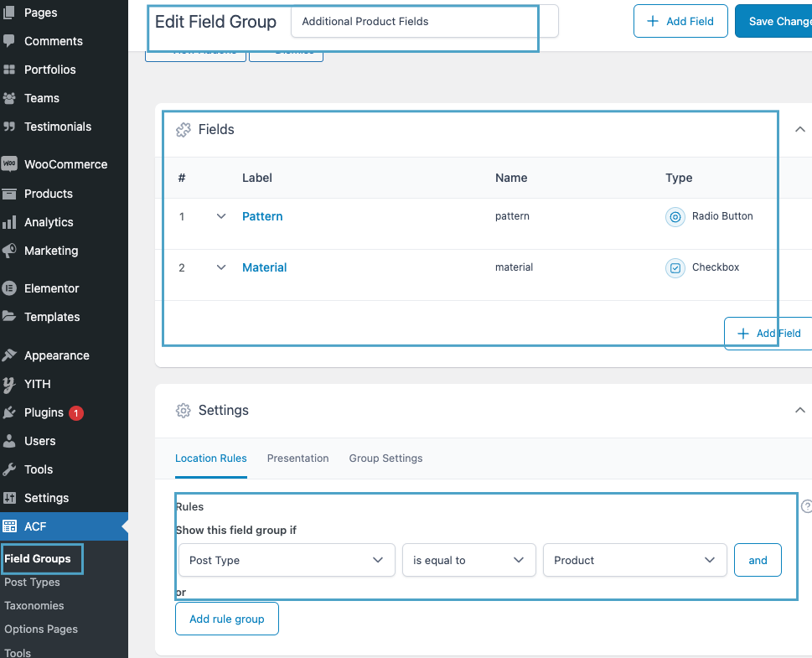The height and width of the screenshot is (658, 812).
Task: Click the WooCommerce icon in sidebar
Action: point(10,164)
